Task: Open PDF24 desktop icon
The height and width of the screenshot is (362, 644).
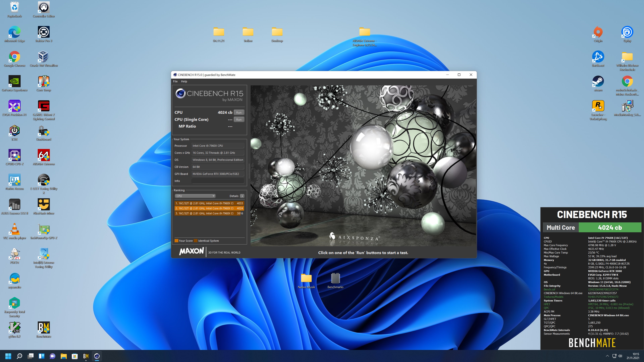Action: [x=14, y=256]
